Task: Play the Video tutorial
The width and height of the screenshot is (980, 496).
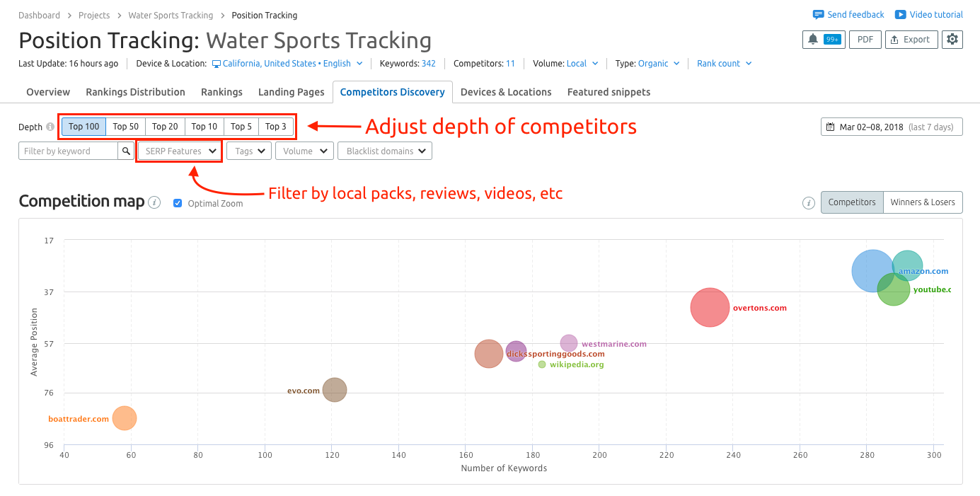Action: (928, 14)
